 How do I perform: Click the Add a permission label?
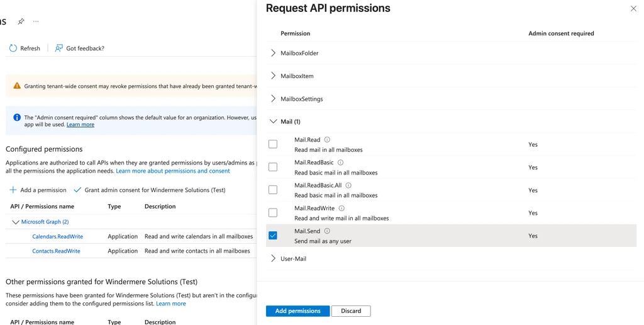coord(43,190)
